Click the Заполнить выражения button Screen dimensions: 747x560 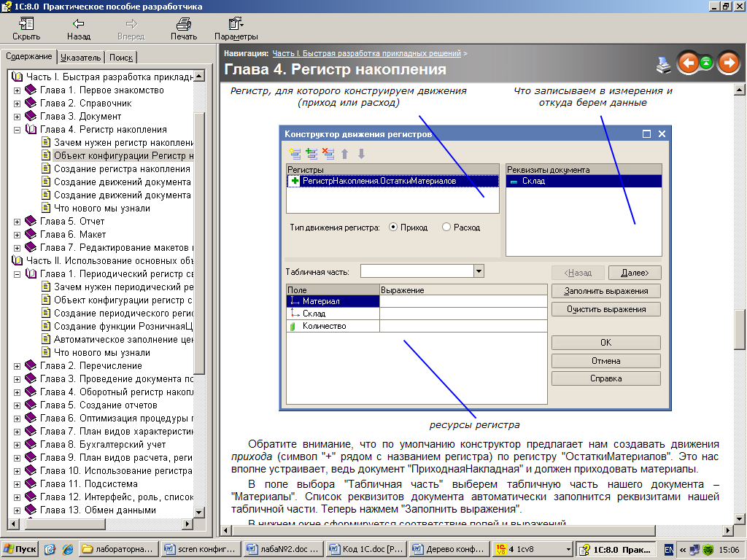click(605, 291)
